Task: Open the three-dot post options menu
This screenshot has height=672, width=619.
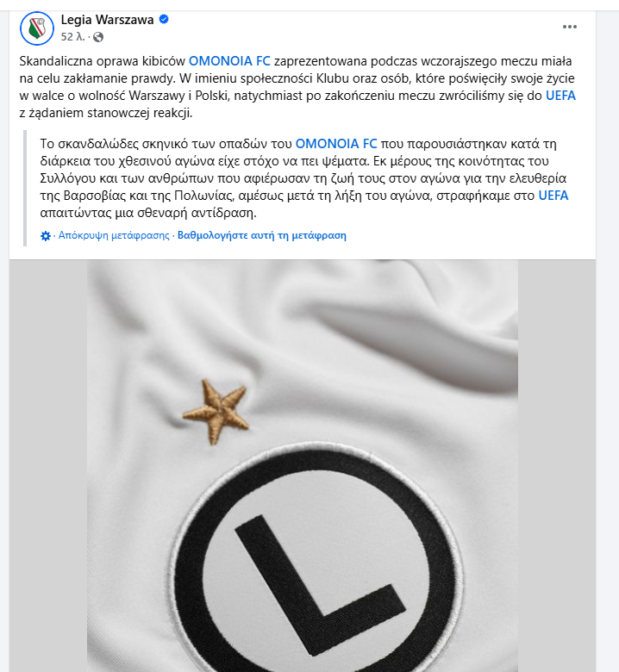Action: 569,27
